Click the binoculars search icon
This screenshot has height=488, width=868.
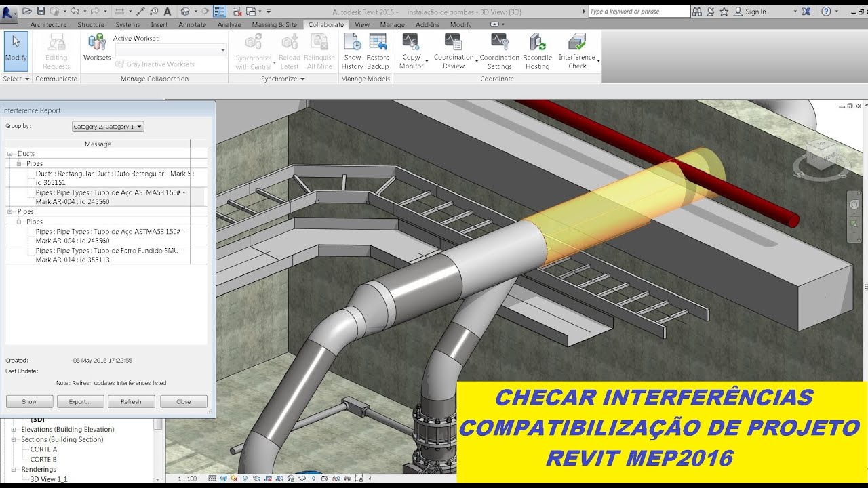(x=697, y=12)
